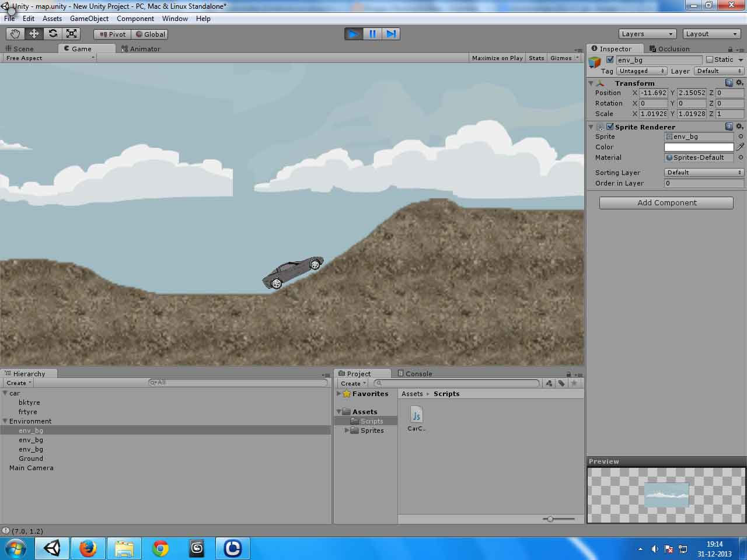747x560 pixels.
Task: Select the Hand tool in the toolbar
Action: point(15,34)
